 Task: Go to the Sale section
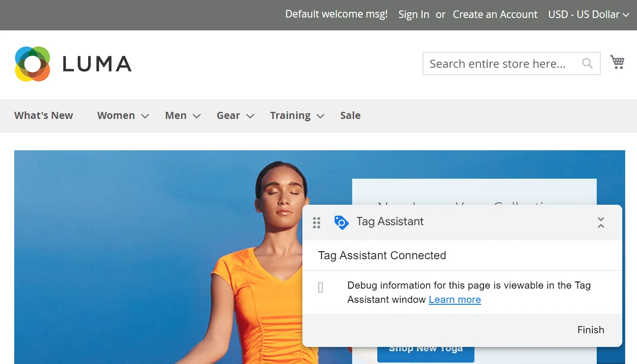click(350, 116)
